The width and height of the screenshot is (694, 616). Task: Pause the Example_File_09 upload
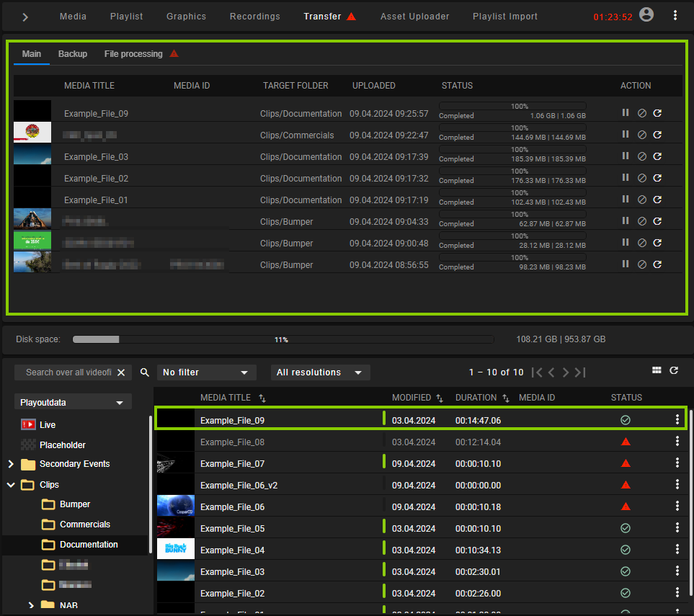click(626, 112)
